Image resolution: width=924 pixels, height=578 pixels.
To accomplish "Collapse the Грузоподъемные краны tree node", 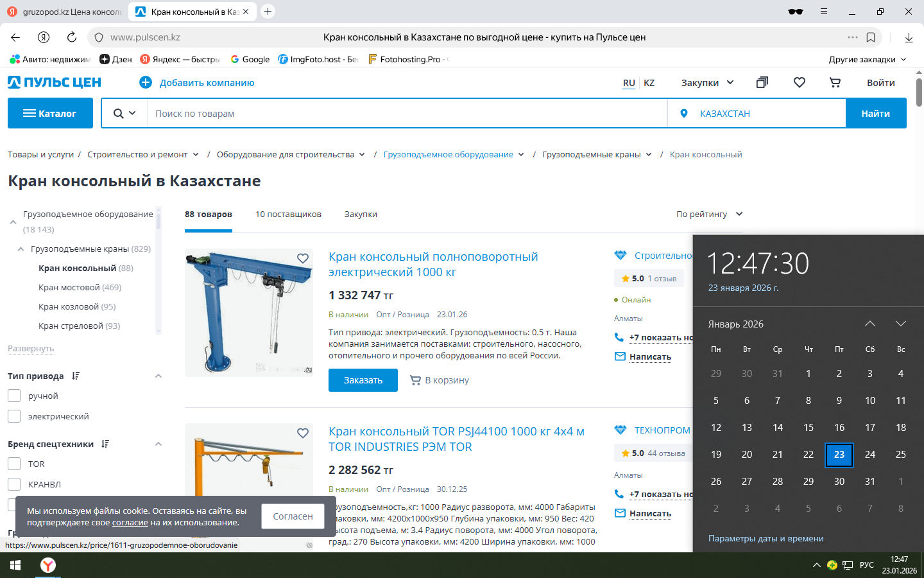I will point(21,249).
